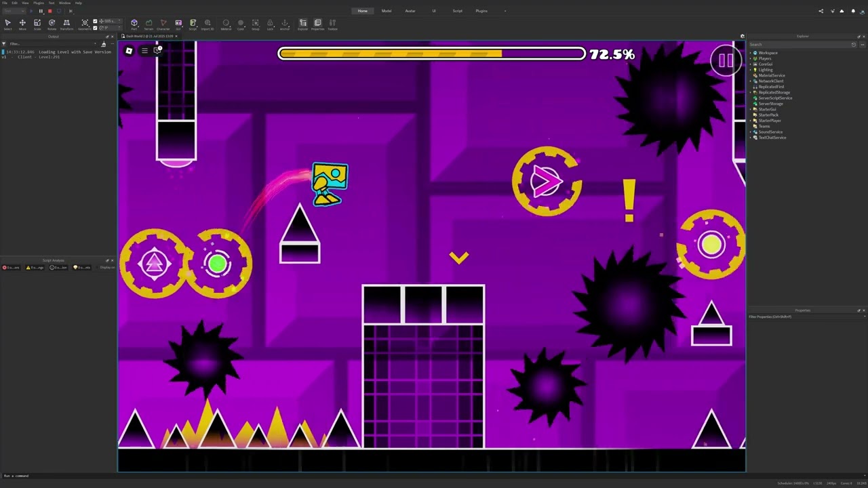Image resolution: width=868 pixels, height=488 pixels.
Task: Switch to the Model tab
Action: click(387, 11)
